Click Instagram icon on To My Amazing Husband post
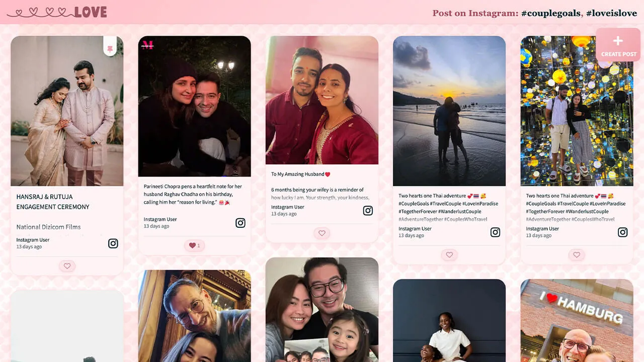The height and width of the screenshot is (362, 644). pyautogui.click(x=368, y=211)
